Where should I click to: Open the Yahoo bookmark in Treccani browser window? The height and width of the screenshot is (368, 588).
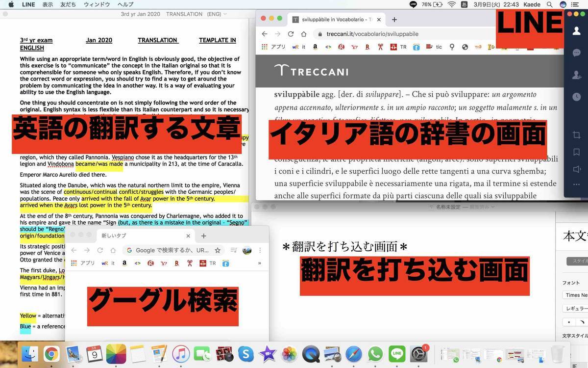tap(354, 47)
